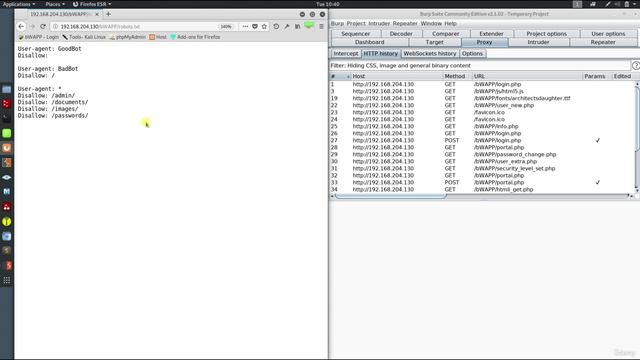Open the Firefox library icon
The height and width of the screenshot is (360, 640).
point(298,26)
